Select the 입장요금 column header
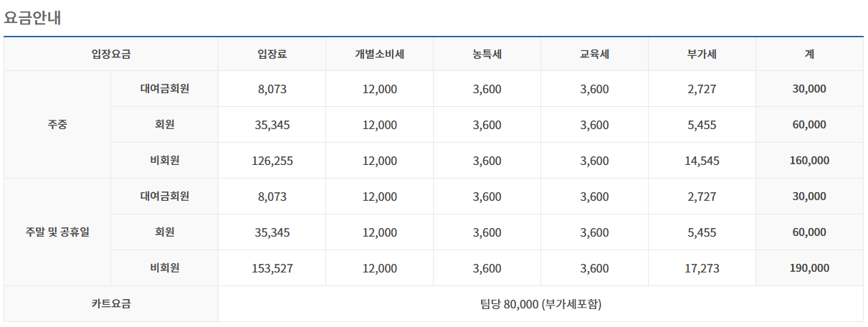 (x=110, y=54)
